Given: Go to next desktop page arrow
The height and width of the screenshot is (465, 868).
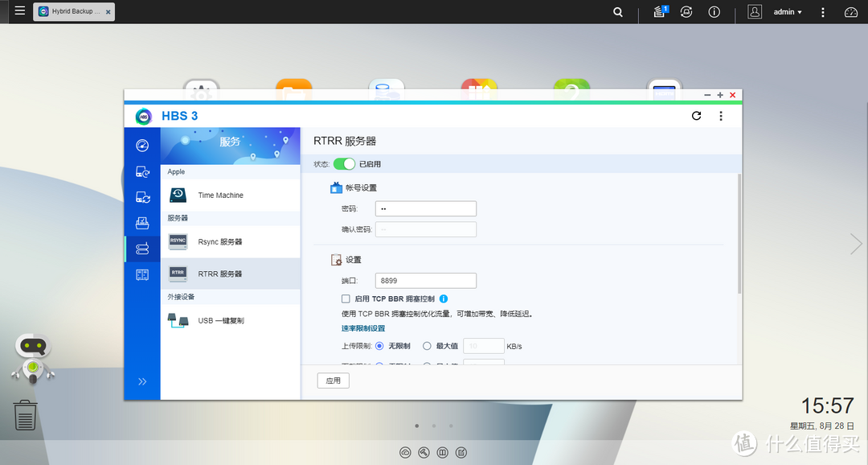Looking at the screenshot, I should tap(856, 244).
